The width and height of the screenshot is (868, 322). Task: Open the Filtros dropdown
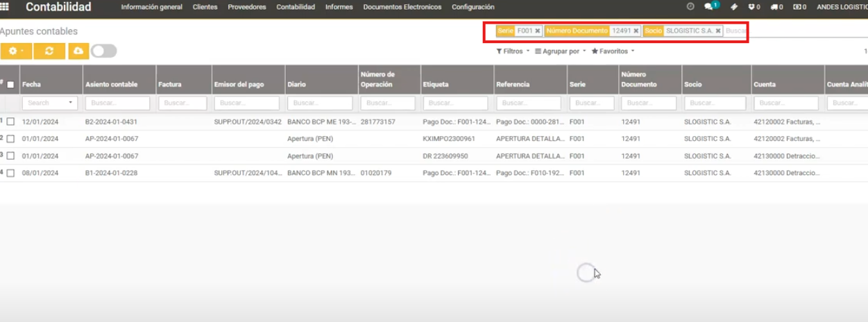coord(513,51)
